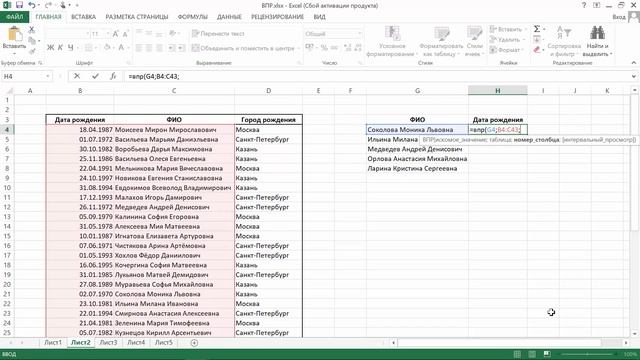Click the Clear eraser icon

[x=537, y=50]
